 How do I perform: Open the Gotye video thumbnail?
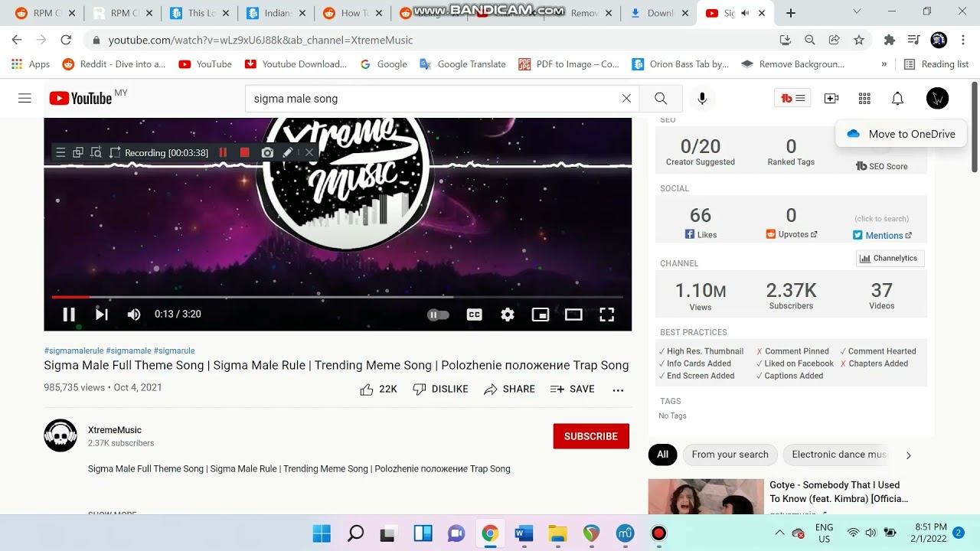point(706,497)
